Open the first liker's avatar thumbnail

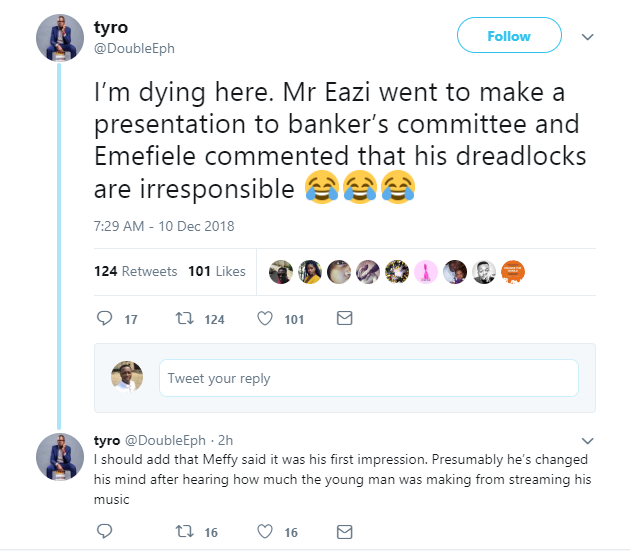point(281,271)
